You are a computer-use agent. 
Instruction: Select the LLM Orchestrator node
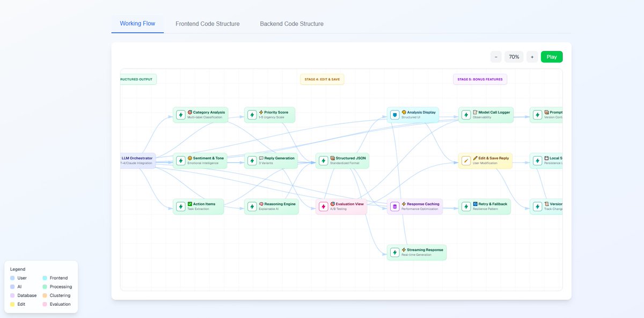pos(138,161)
